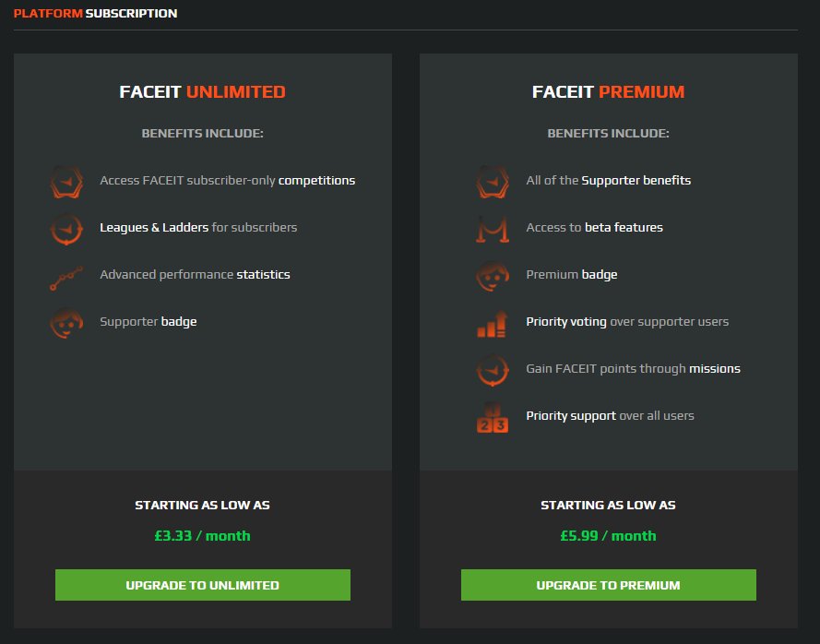Viewport: 820px width, 644px height.
Task: Click the Priority support podium icon
Action: coord(493,417)
